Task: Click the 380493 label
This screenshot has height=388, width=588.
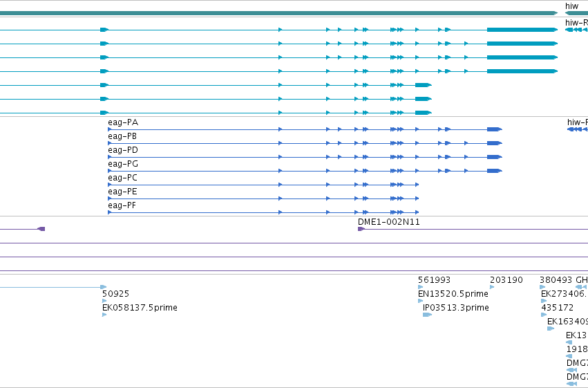Action: point(556,280)
